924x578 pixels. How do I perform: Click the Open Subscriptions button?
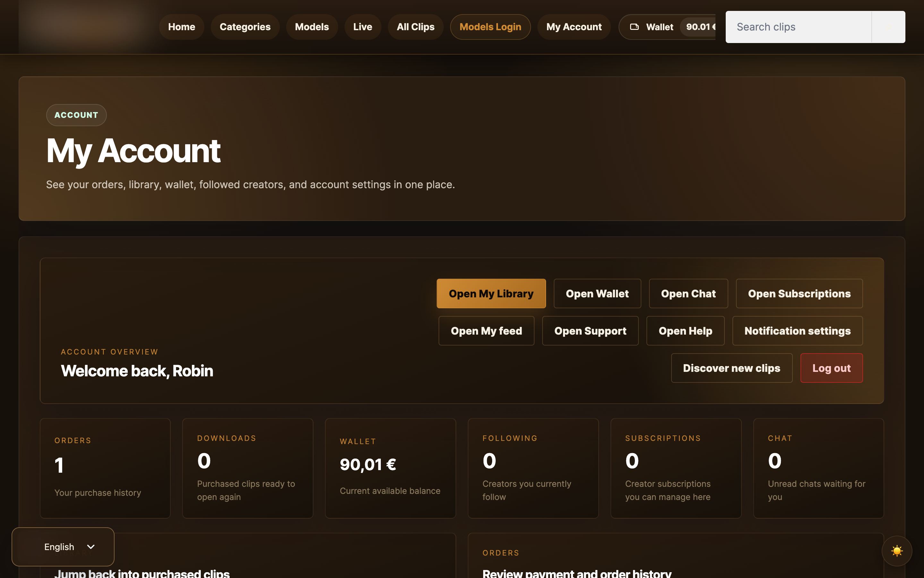pos(799,293)
